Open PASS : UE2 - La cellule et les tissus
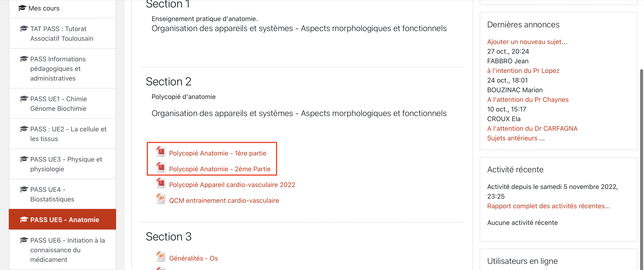The height and width of the screenshot is (270, 644). pyautogui.click(x=68, y=134)
